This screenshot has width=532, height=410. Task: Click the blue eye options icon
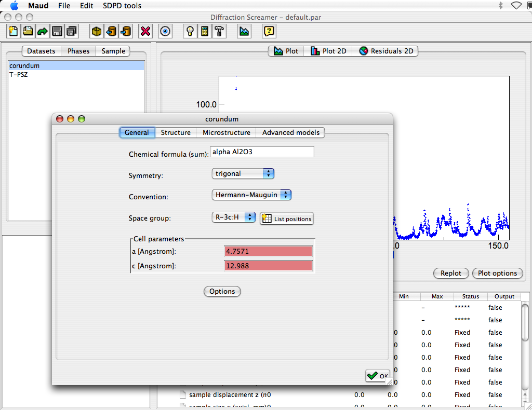point(166,31)
